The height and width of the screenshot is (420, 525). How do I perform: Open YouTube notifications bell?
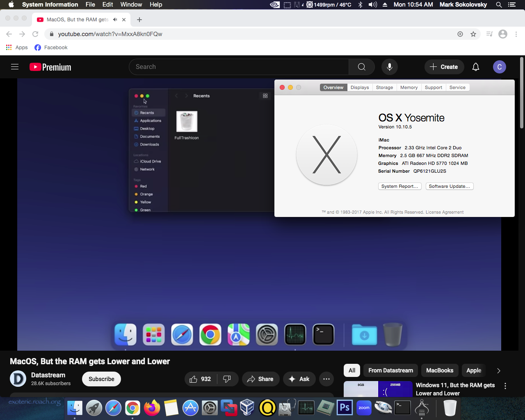(475, 67)
